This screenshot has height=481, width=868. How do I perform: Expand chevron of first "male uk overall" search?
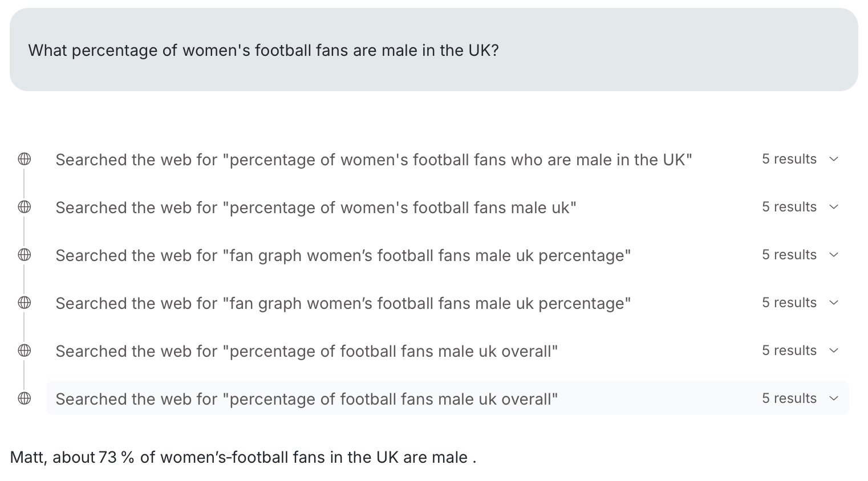[834, 351]
